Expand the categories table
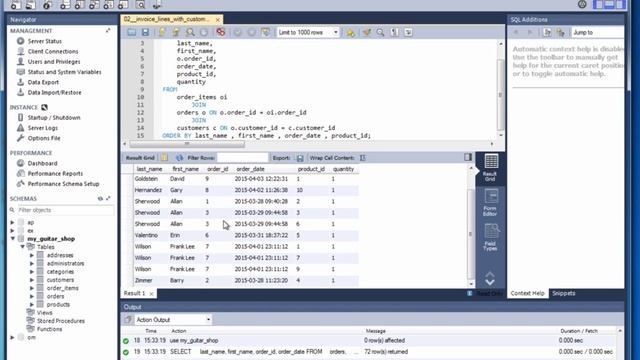The image size is (640, 360). pos(32,271)
